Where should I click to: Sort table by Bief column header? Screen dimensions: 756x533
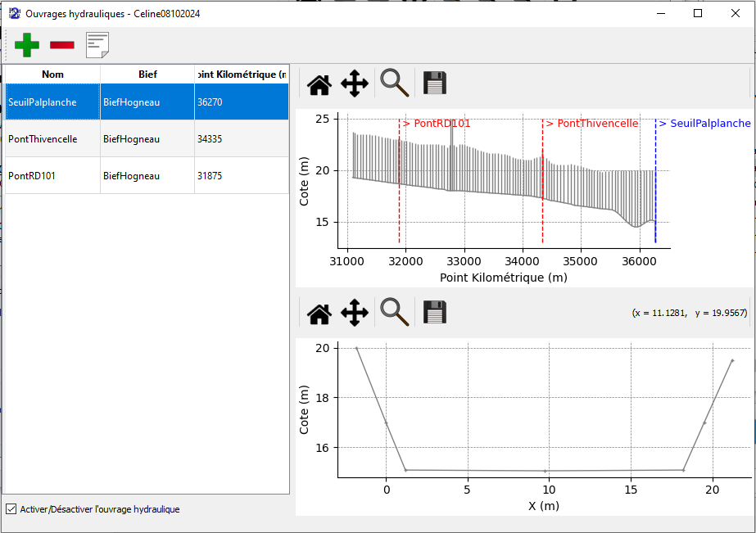pos(147,75)
